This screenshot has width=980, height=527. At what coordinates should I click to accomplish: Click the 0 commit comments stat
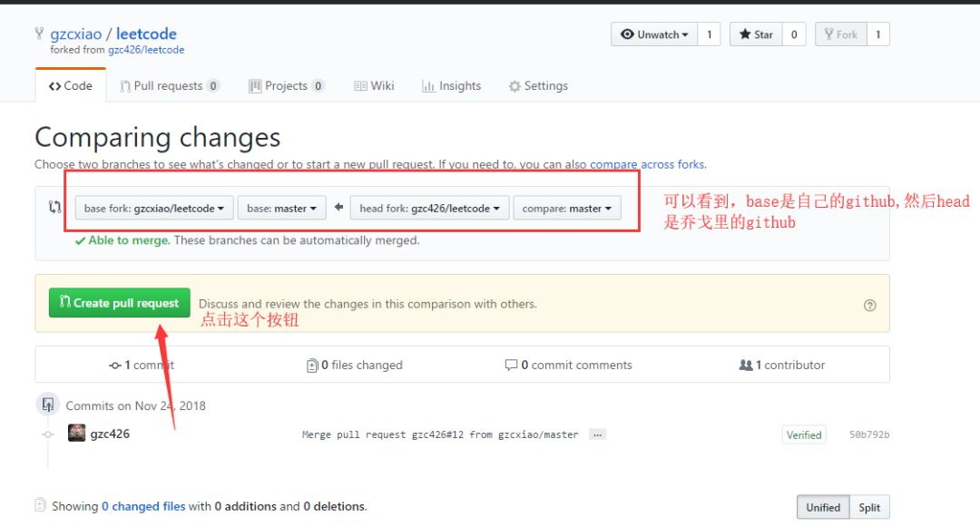[x=568, y=365]
